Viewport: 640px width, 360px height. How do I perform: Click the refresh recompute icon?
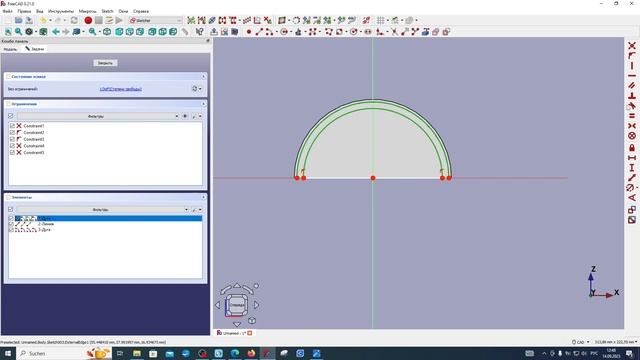tap(74, 20)
